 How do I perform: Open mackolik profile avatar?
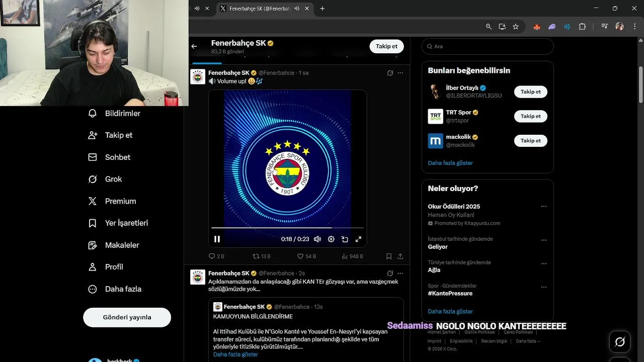(x=435, y=141)
